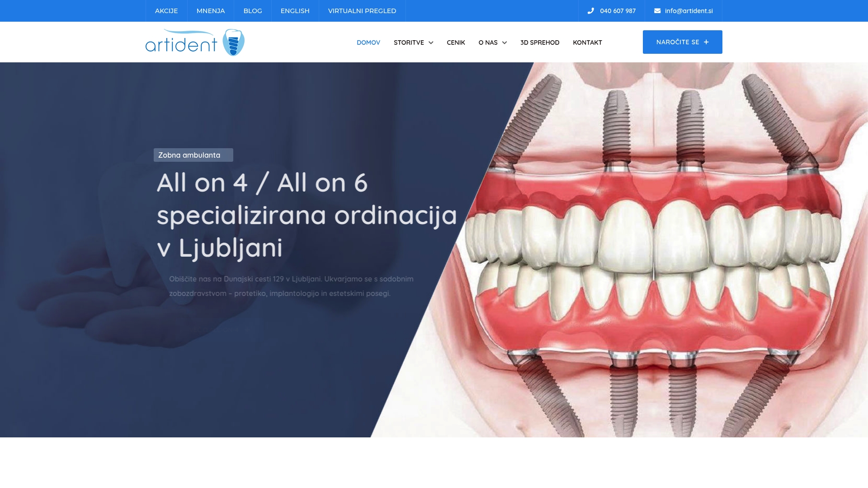The image size is (868, 488).
Task: Select DOMOV in the navigation menu
Action: click(x=368, y=42)
